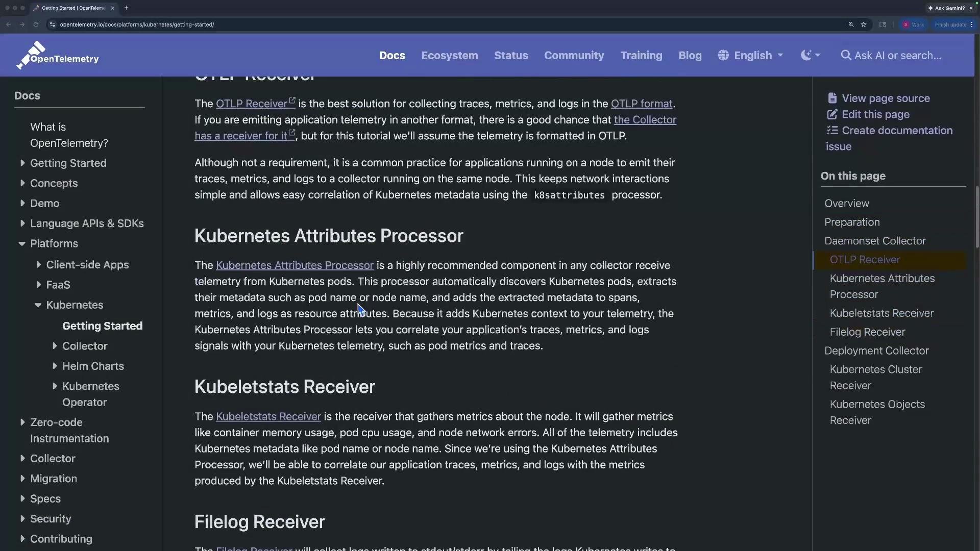Open the Blog nav menu item

coord(690,56)
